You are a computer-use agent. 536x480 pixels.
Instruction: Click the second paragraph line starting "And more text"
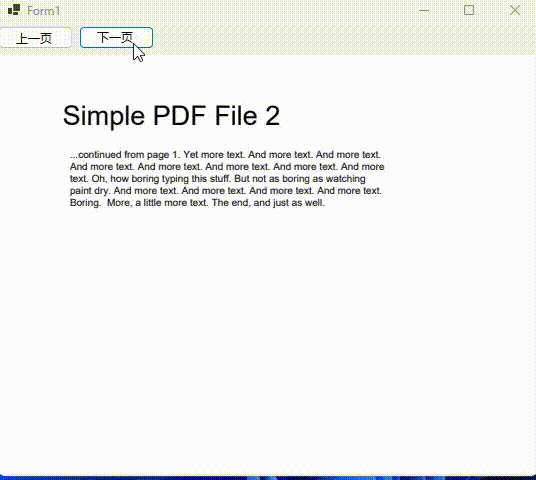(x=227, y=167)
